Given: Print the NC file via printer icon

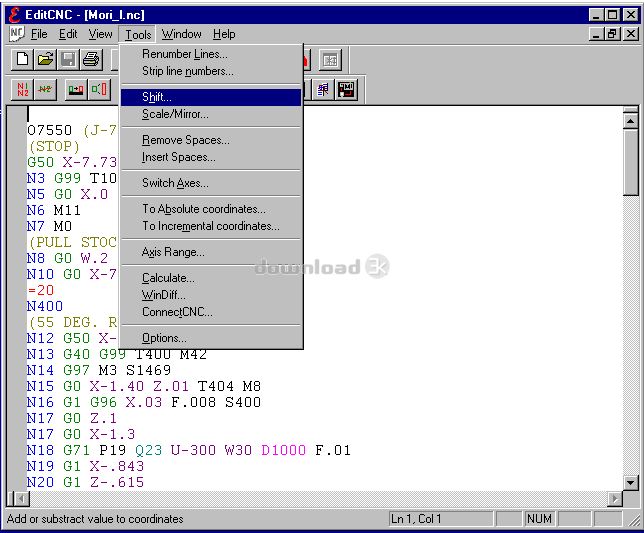Looking at the screenshot, I should pos(91,60).
